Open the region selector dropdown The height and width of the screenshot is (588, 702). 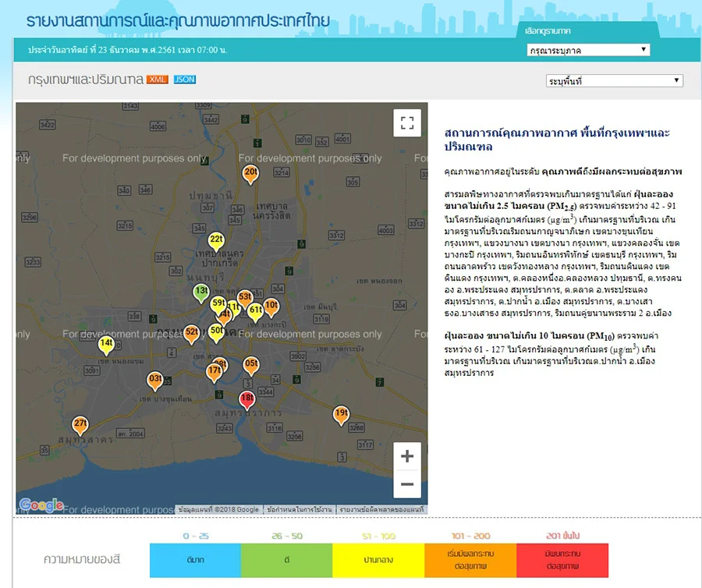[x=588, y=50]
